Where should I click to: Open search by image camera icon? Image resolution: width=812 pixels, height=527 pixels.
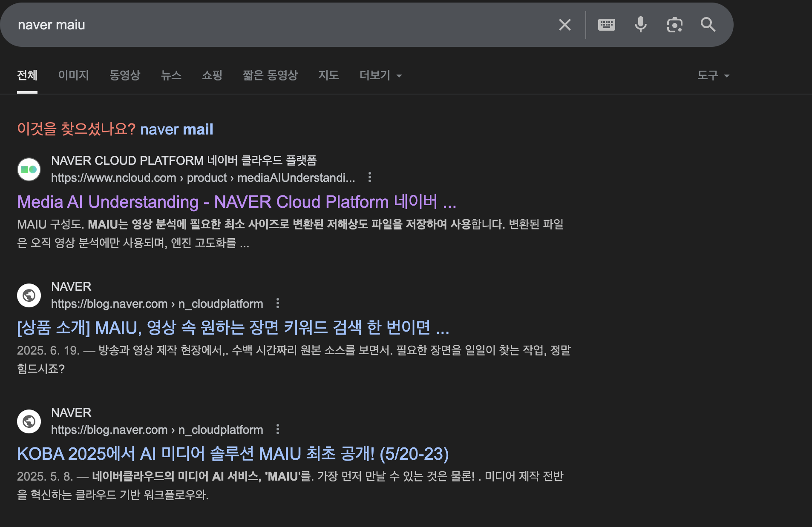pyautogui.click(x=674, y=25)
